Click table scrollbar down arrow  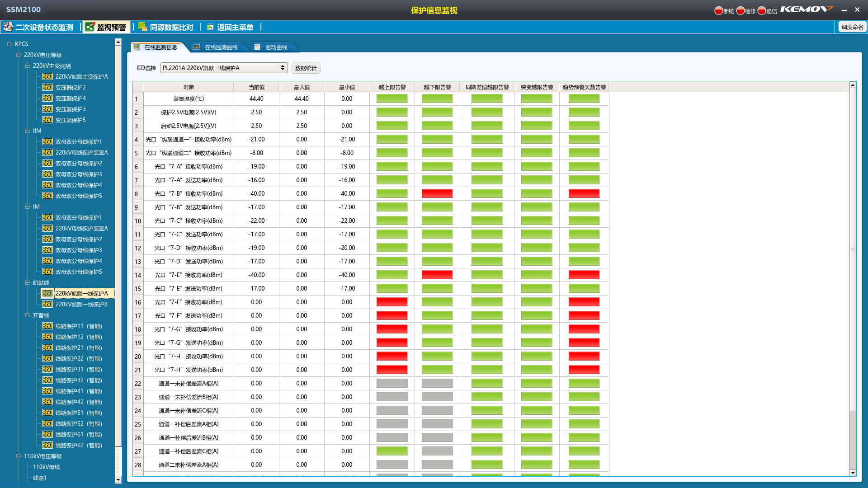[853, 473]
